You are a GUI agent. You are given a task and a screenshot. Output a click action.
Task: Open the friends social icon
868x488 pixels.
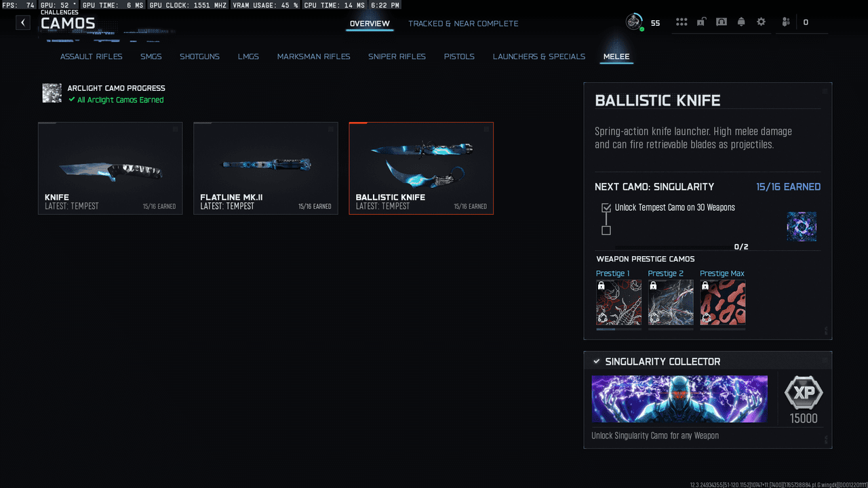(786, 22)
